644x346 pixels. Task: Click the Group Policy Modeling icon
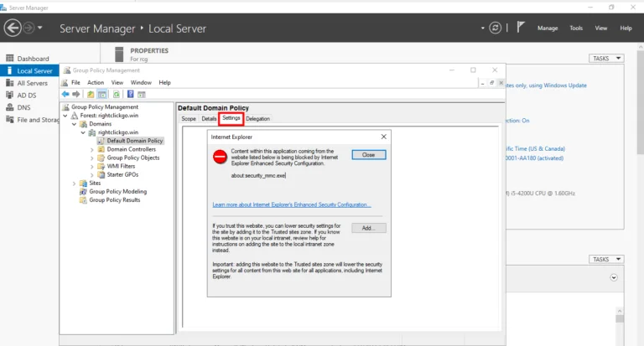(83, 191)
